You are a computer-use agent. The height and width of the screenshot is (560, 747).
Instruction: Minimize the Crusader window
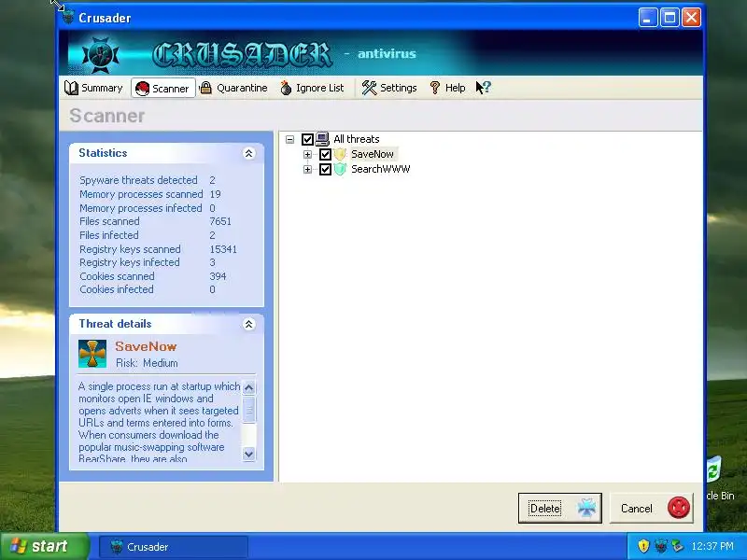pyautogui.click(x=648, y=18)
